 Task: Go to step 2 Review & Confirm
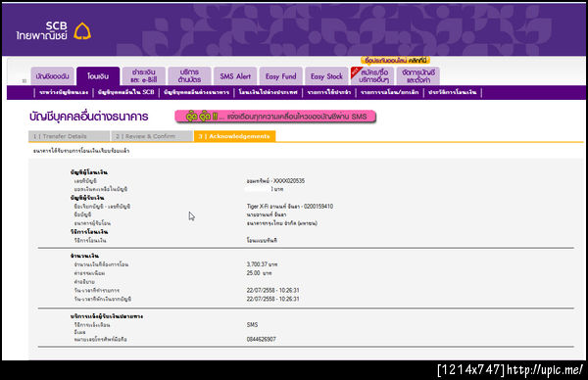click(x=152, y=136)
